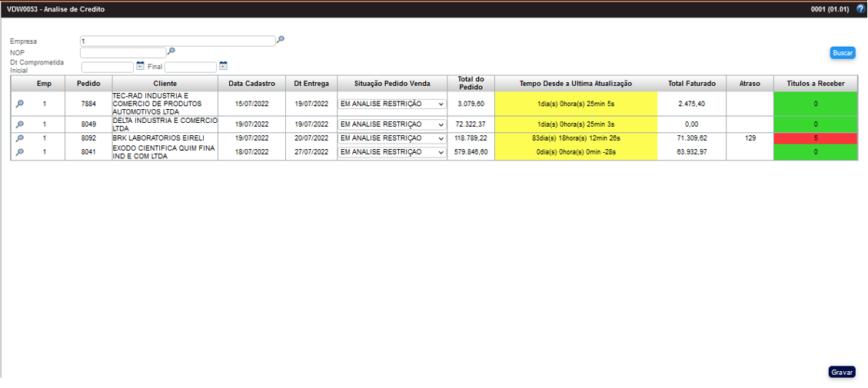868x388 pixels.
Task: View details of order 8041 magnifier
Action: [x=20, y=152]
